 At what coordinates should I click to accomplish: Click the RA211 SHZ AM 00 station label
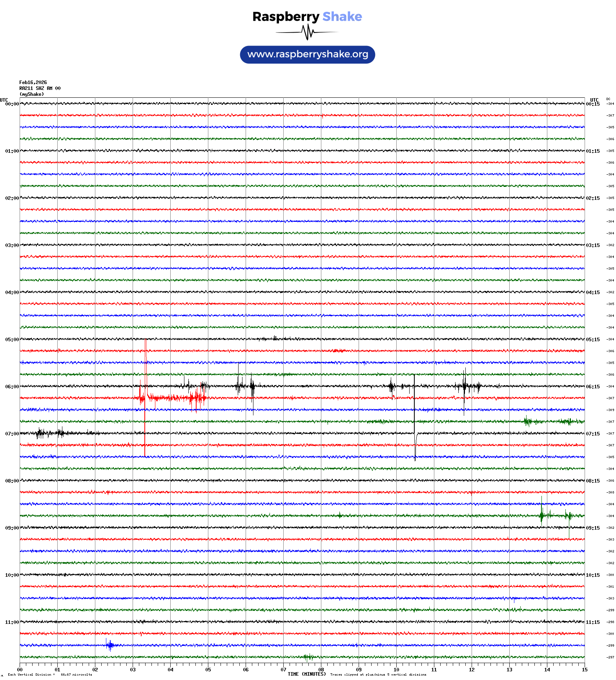[40, 88]
